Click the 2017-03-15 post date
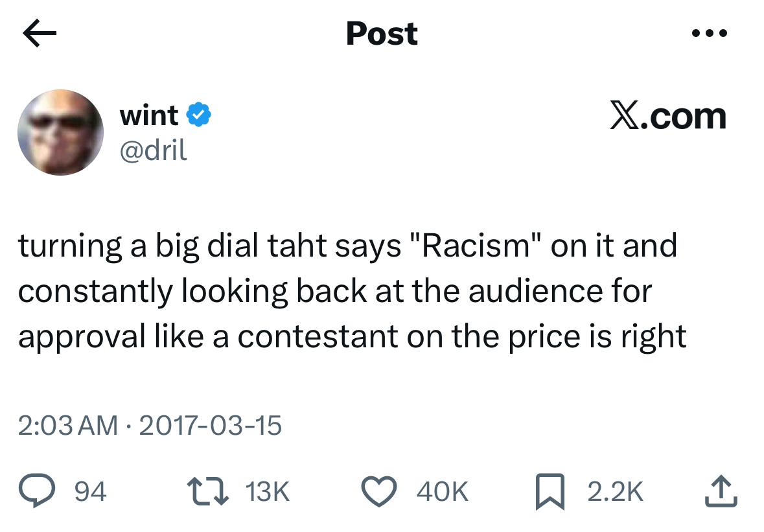 click(210, 426)
